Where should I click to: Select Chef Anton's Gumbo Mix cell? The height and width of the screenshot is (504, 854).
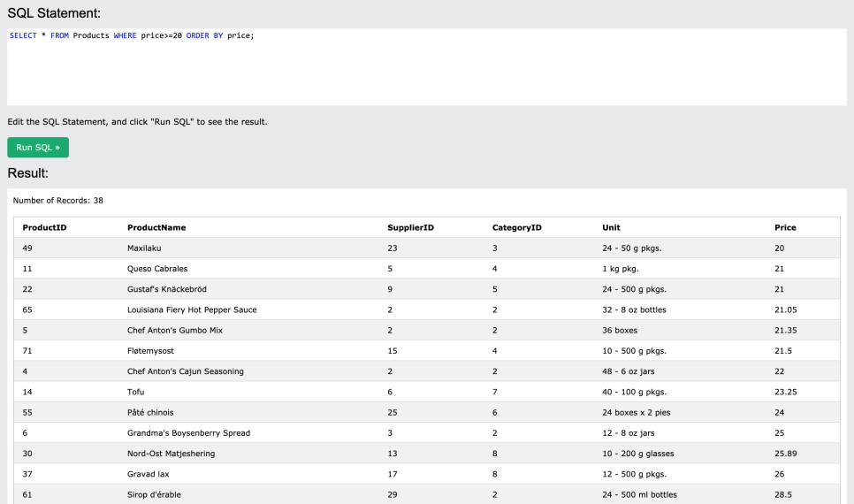click(175, 330)
